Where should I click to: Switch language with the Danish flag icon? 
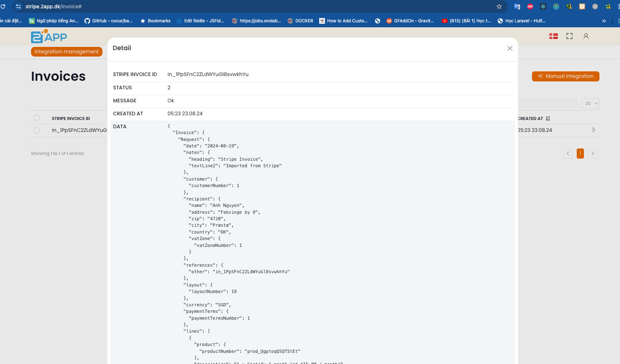[553, 36]
